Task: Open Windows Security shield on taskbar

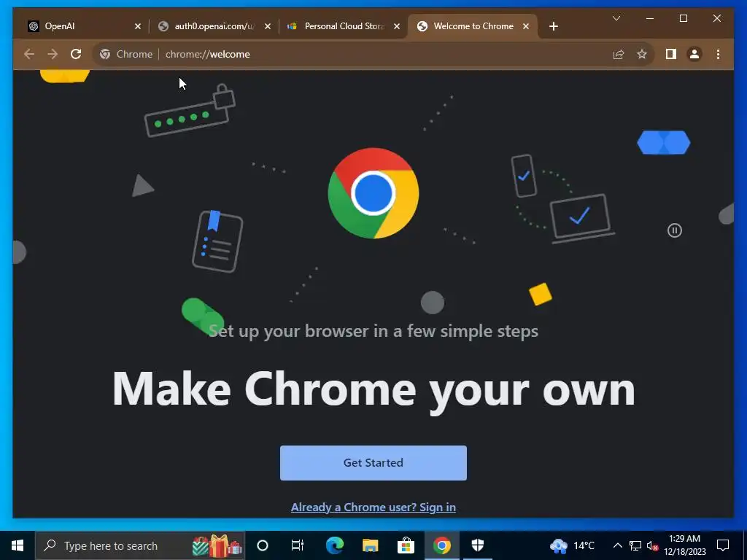Action: (477, 545)
